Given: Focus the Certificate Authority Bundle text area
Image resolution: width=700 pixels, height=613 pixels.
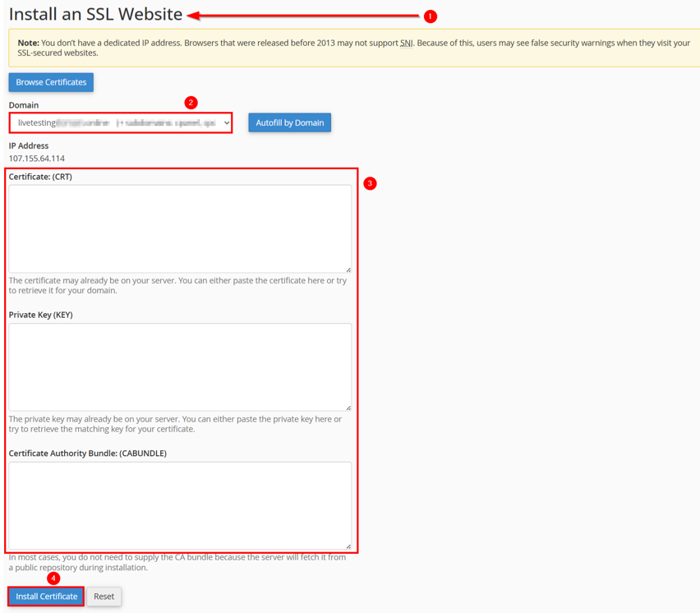Looking at the screenshot, I should coord(180,505).
